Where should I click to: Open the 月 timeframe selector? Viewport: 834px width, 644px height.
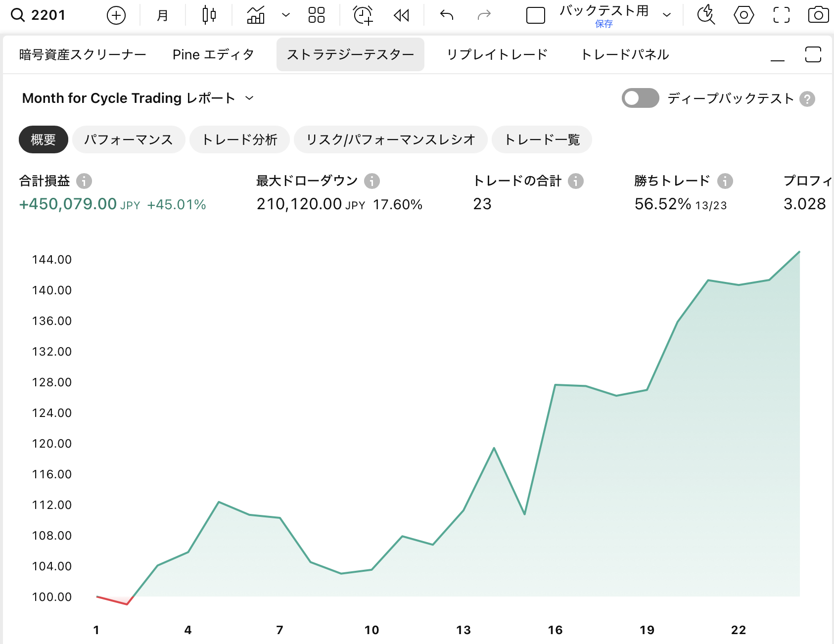tap(162, 15)
